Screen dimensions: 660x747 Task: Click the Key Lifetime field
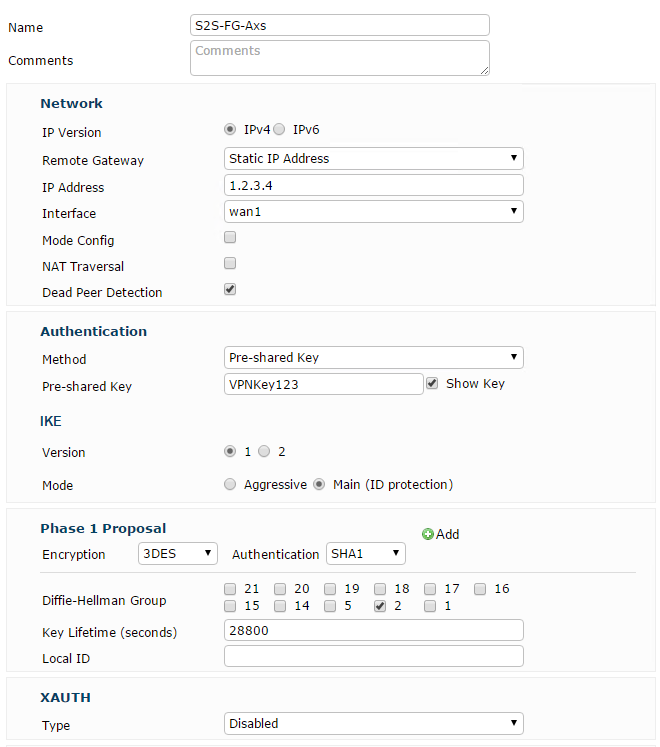point(374,630)
